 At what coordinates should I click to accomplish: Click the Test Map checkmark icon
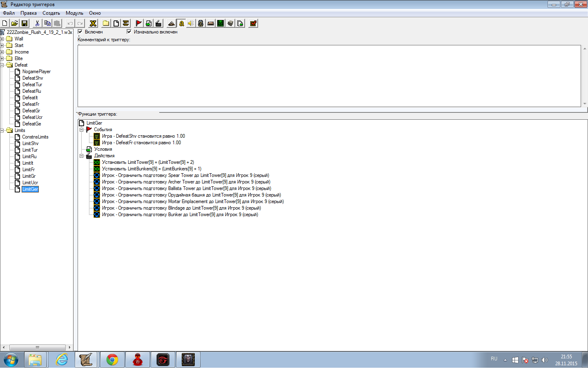click(x=253, y=23)
